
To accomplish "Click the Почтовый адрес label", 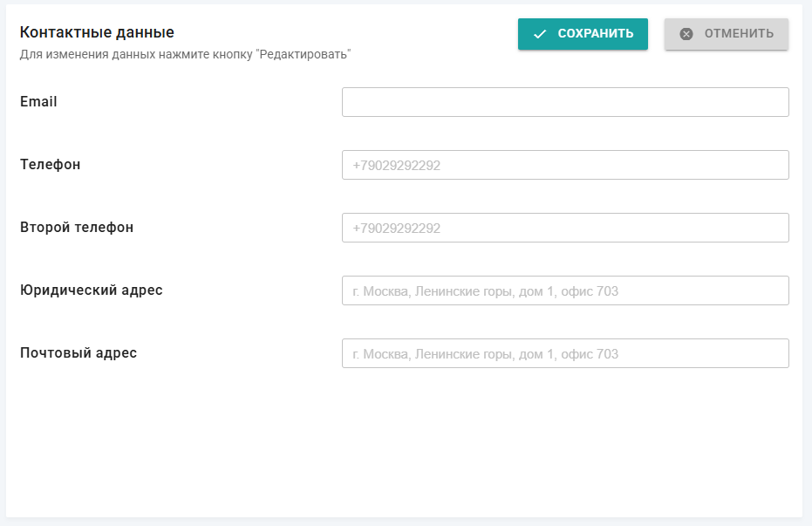I will click(x=78, y=353).
